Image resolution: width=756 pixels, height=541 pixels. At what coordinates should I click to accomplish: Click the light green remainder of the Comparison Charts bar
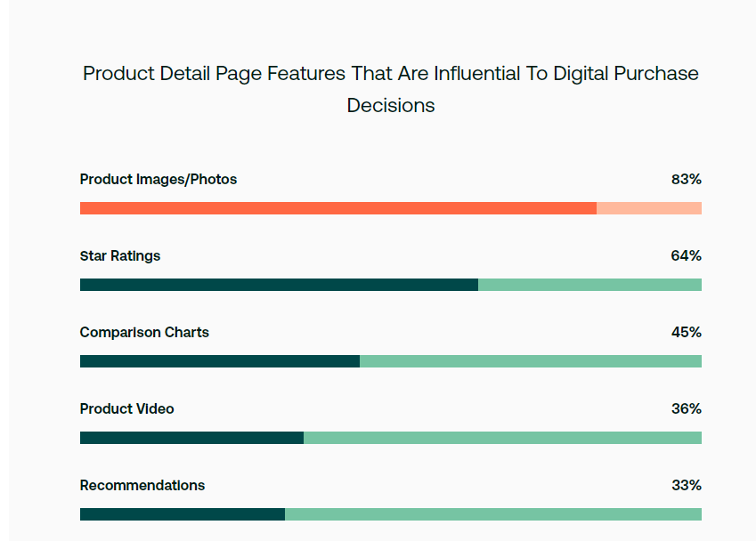click(530, 361)
